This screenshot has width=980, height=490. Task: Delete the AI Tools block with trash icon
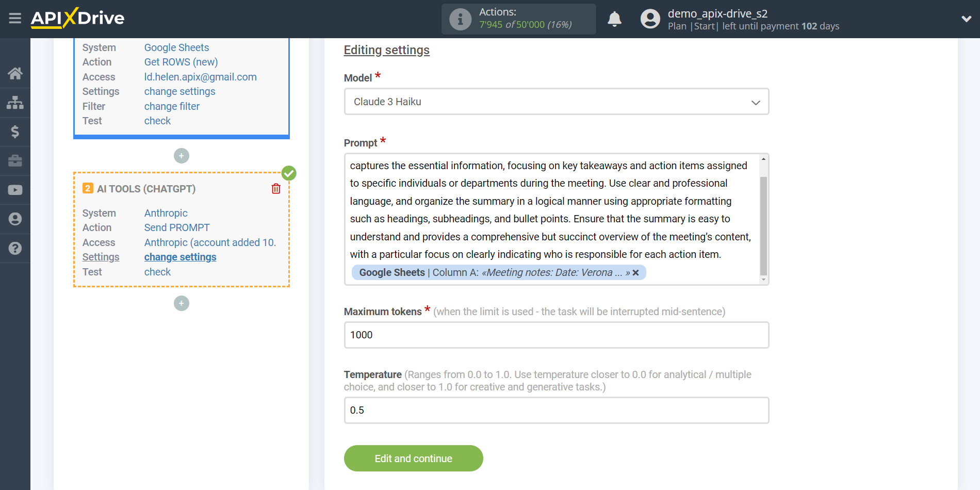pyautogui.click(x=276, y=189)
